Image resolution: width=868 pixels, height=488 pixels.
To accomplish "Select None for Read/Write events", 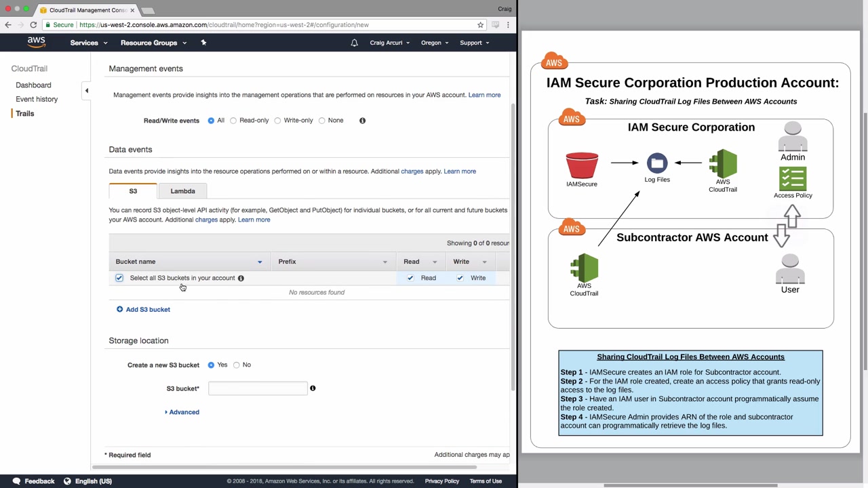I will click(322, 121).
